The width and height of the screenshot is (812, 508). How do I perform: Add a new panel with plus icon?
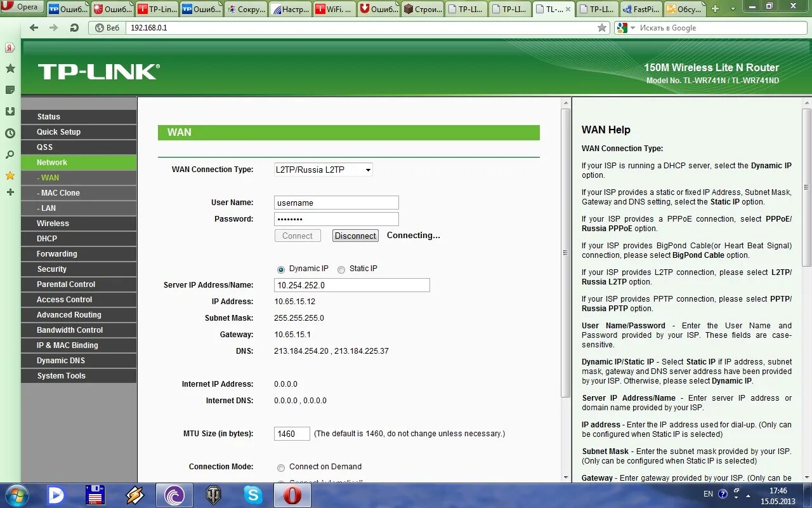tap(10, 192)
